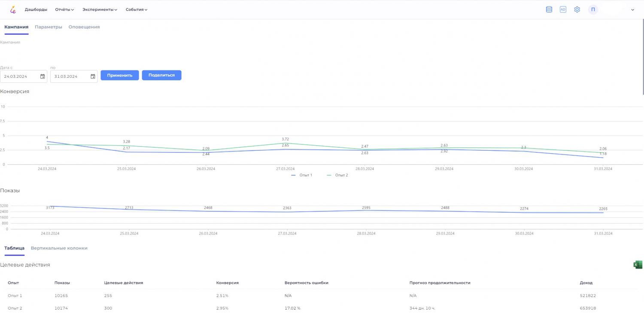644x313 pixels.
Task: Open settings via the gear icon
Action: (x=577, y=9)
